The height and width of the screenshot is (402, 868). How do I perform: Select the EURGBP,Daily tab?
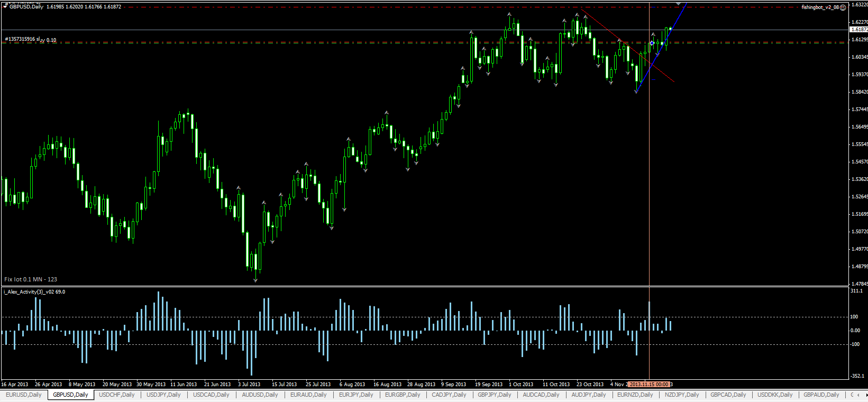(403, 395)
